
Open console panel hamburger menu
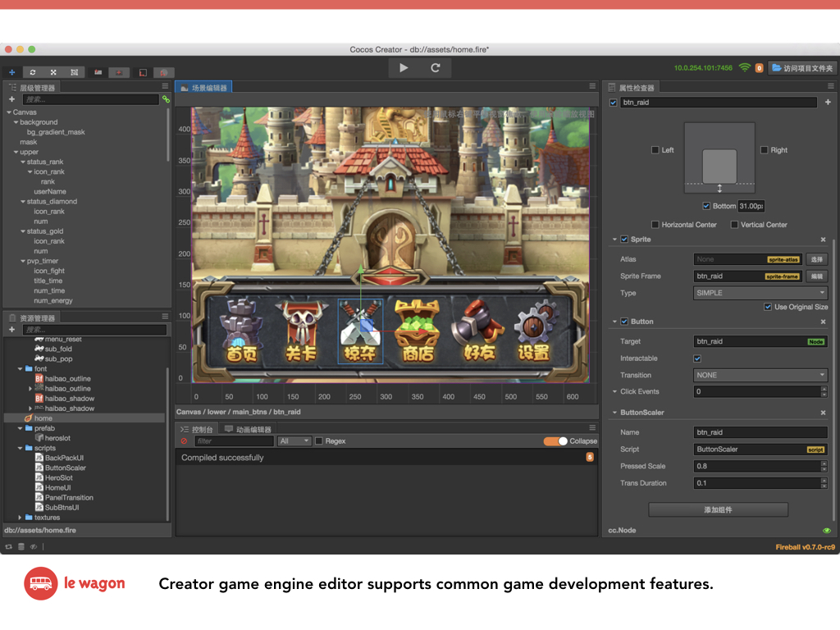(592, 428)
